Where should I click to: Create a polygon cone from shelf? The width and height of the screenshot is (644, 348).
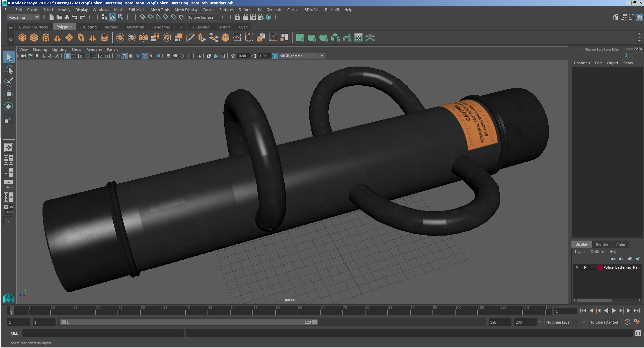coord(58,38)
